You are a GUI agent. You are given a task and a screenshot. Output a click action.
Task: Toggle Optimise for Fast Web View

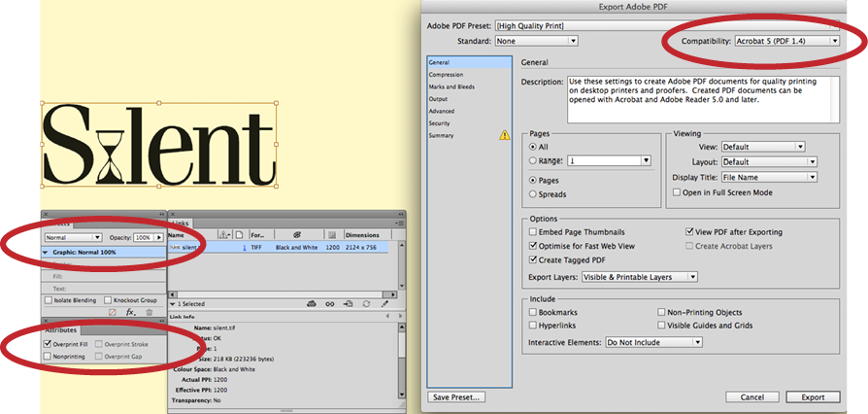coord(533,246)
